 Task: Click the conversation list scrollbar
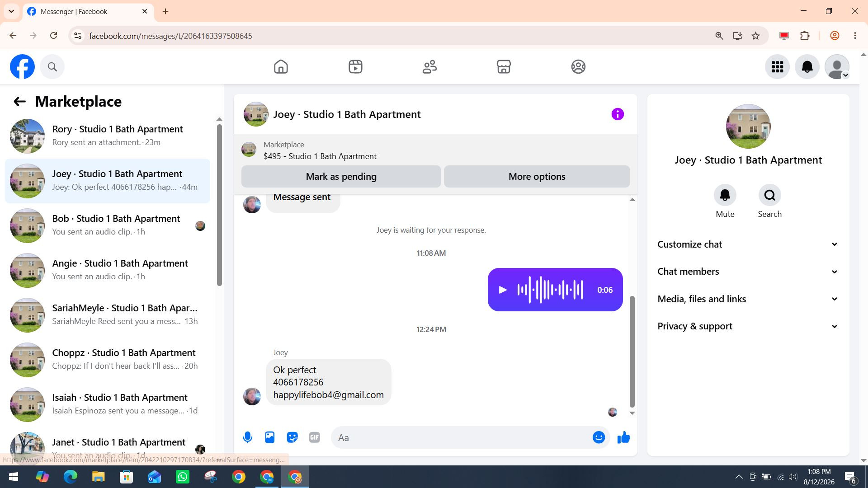point(219,204)
